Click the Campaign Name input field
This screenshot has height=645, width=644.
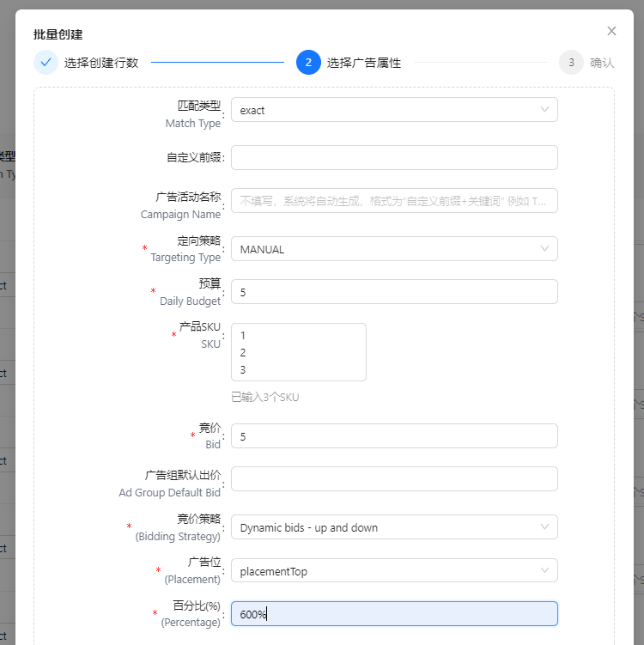click(x=394, y=201)
